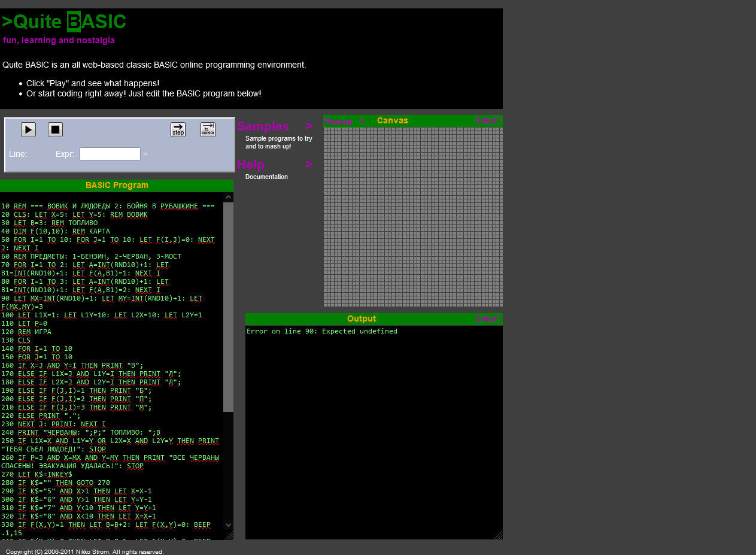Click the copyright notice for Nikko Strom

[x=85, y=552]
